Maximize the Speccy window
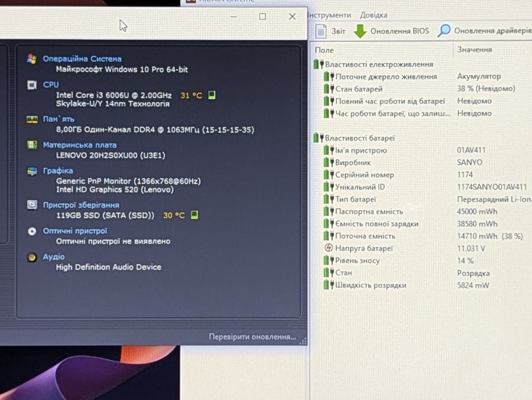The width and height of the screenshot is (532, 400). [x=262, y=17]
